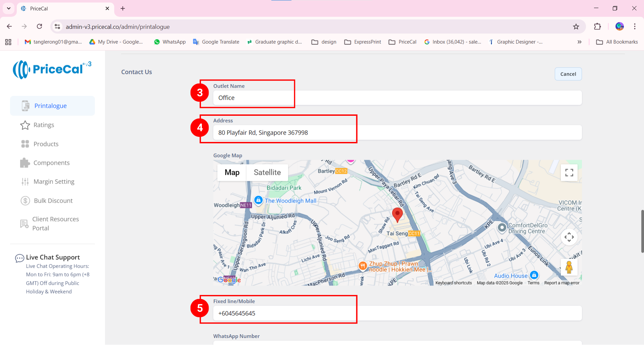Image resolution: width=644 pixels, height=345 pixels.
Task: Open the Report a map error link
Action: point(562,283)
